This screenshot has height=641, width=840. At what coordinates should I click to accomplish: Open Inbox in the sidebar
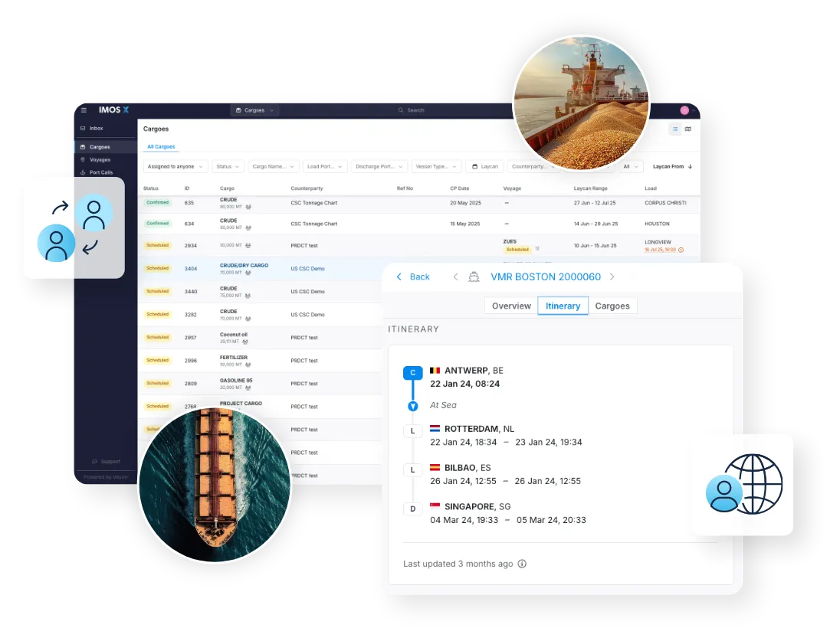(x=96, y=129)
